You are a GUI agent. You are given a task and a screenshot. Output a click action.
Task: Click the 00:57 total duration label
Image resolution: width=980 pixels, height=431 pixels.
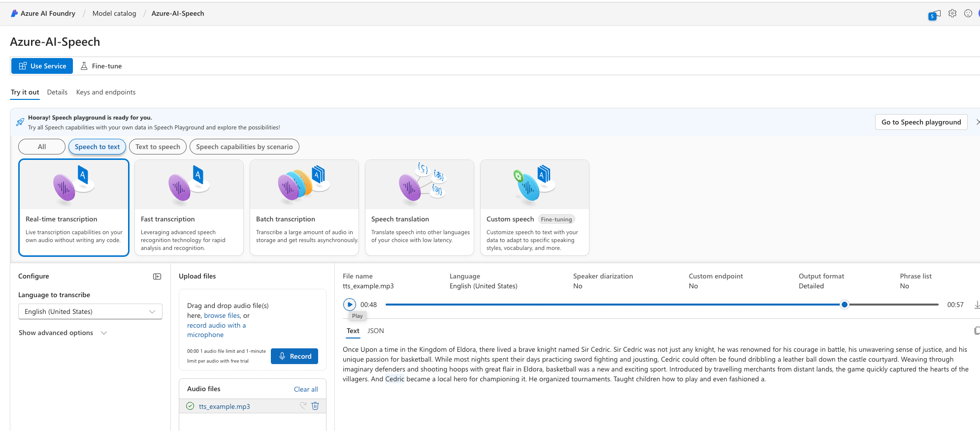point(955,305)
